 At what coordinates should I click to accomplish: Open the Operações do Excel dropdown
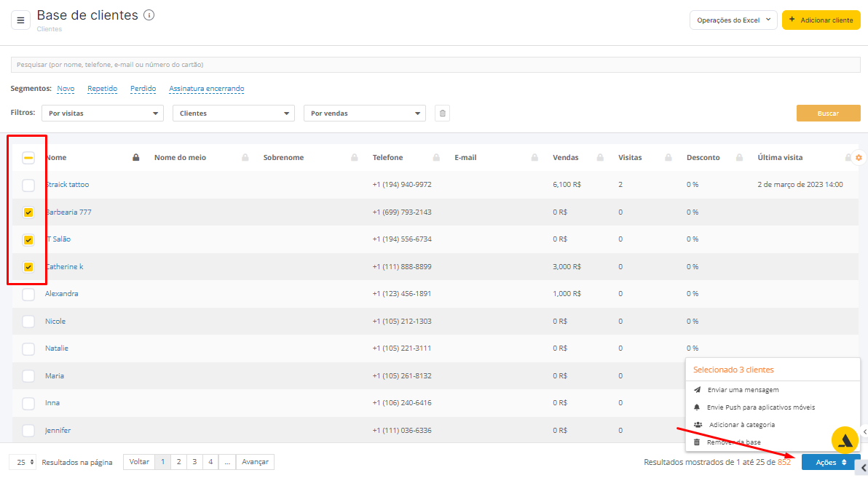pyautogui.click(x=733, y=20)
